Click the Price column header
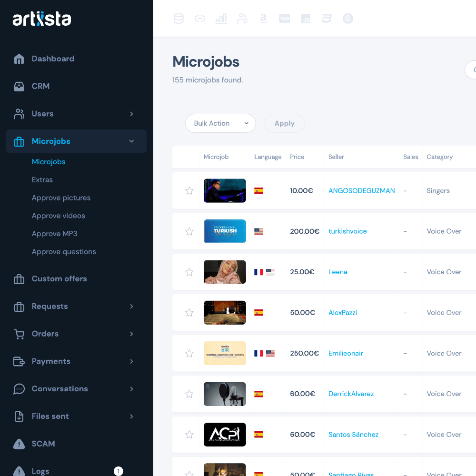Screen dimensions: 476x476 pyautogui.click(x=297, y=157)
